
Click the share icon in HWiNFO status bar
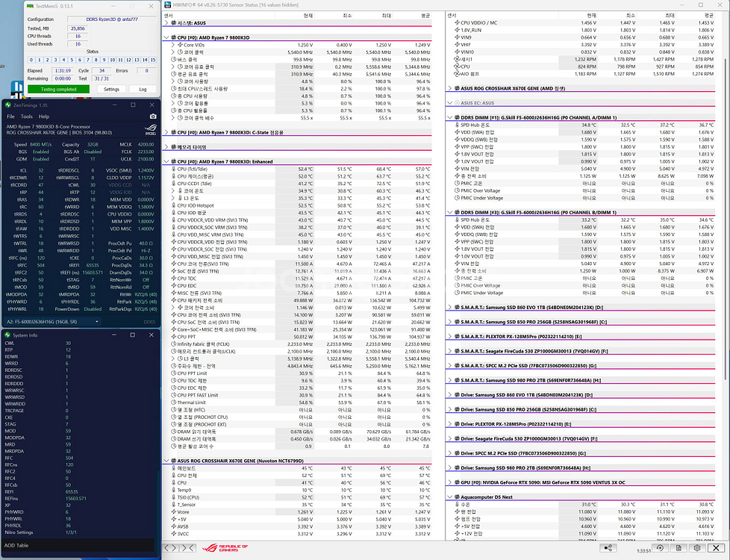click(x=608, y=549)
